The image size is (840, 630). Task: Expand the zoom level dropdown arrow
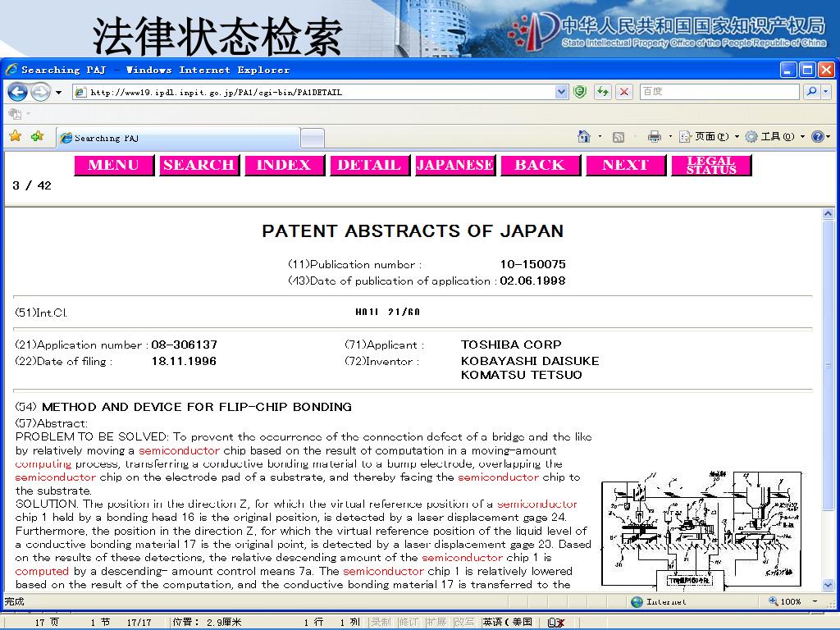point(815,601)
